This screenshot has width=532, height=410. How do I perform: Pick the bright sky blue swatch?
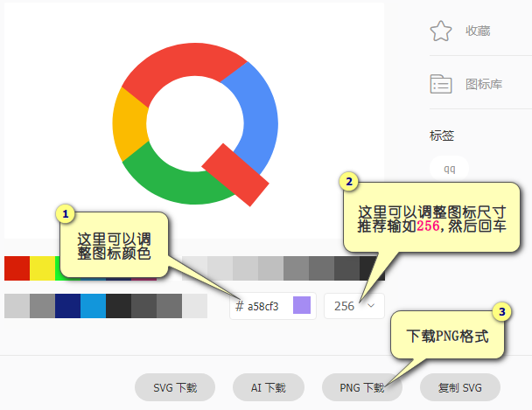pyautogui.click(x=93, y=306)
